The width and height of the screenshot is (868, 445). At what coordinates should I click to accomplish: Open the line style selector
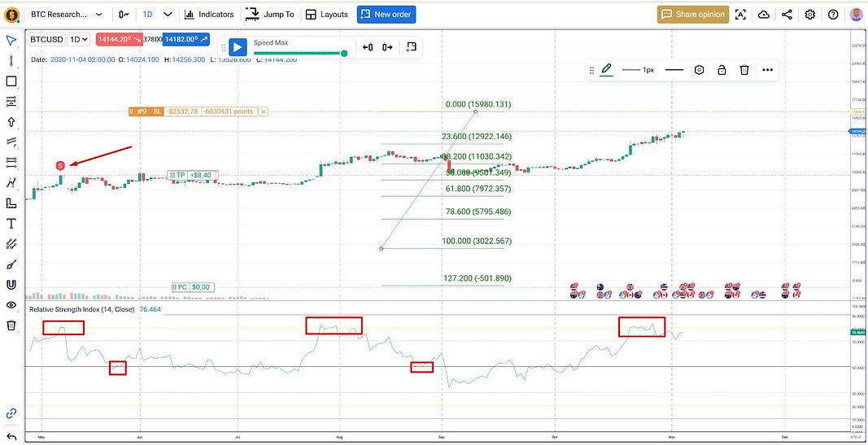coord(674,70)
